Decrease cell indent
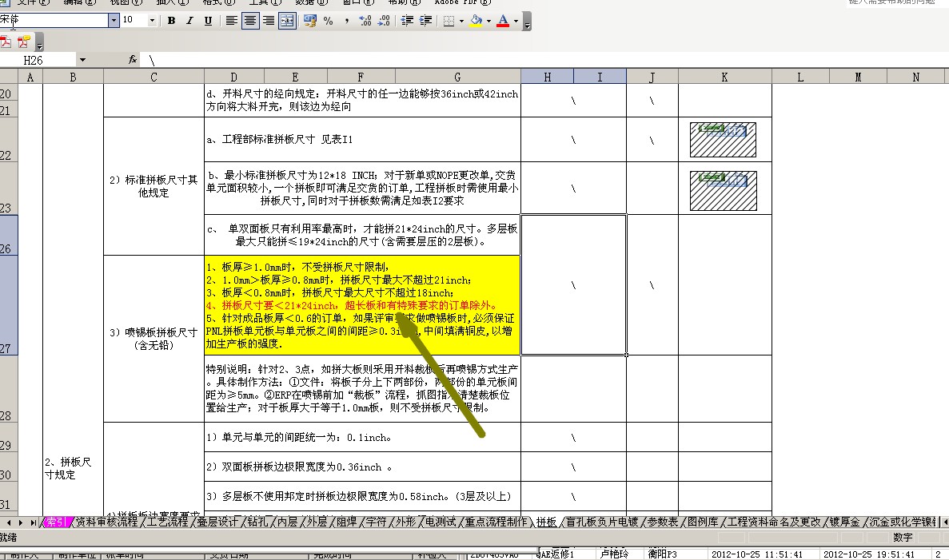The width and height of the screenshot is (949, 560). pyautogui.click(x=407, y=21)
